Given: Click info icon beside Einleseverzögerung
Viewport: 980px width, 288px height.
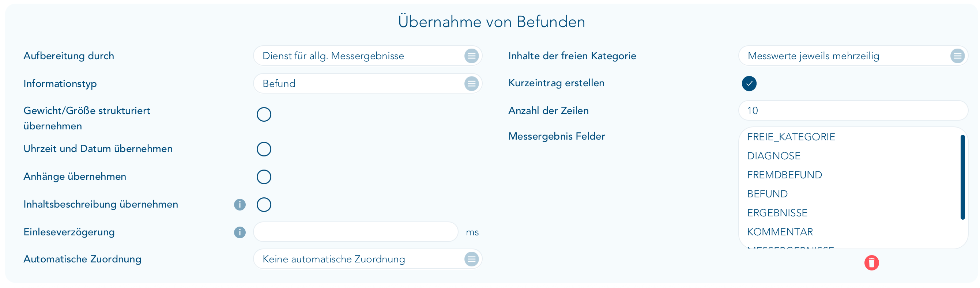Looking at the screenshot, I should pos(240,232).
